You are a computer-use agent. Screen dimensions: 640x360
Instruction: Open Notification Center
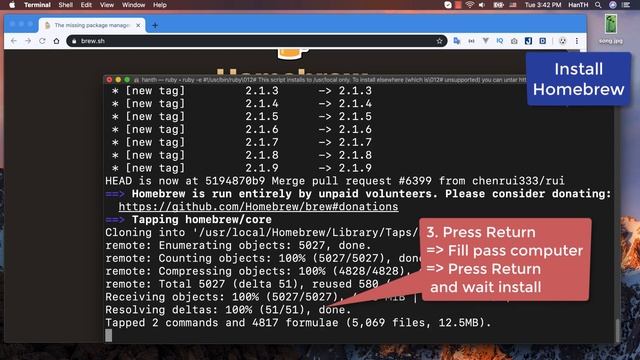click(626, 5)
